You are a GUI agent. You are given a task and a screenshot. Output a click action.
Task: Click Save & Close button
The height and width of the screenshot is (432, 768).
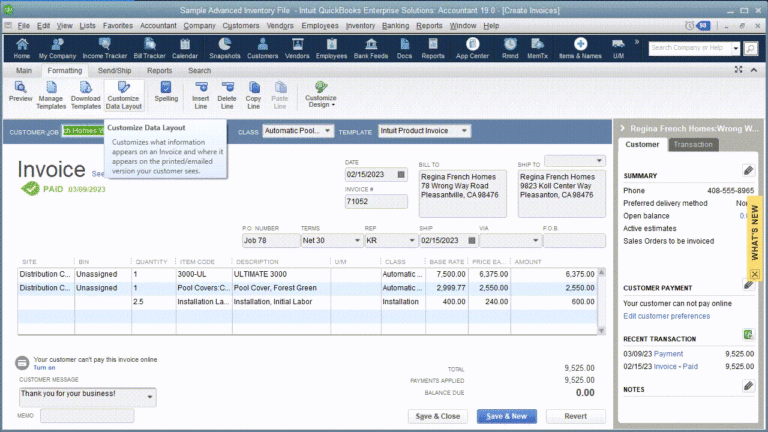pyautogui.click(x=437, y=416)
